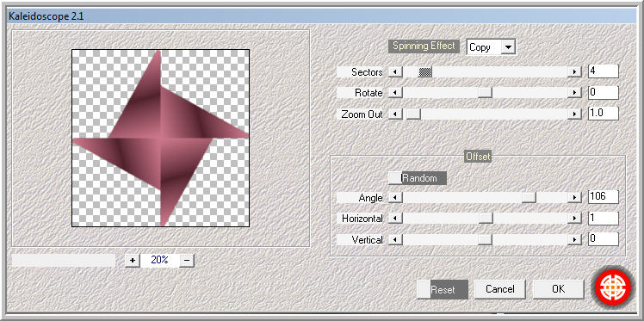Click the Spinning Effect label
The image size is (644, 321).
point(424,46)
